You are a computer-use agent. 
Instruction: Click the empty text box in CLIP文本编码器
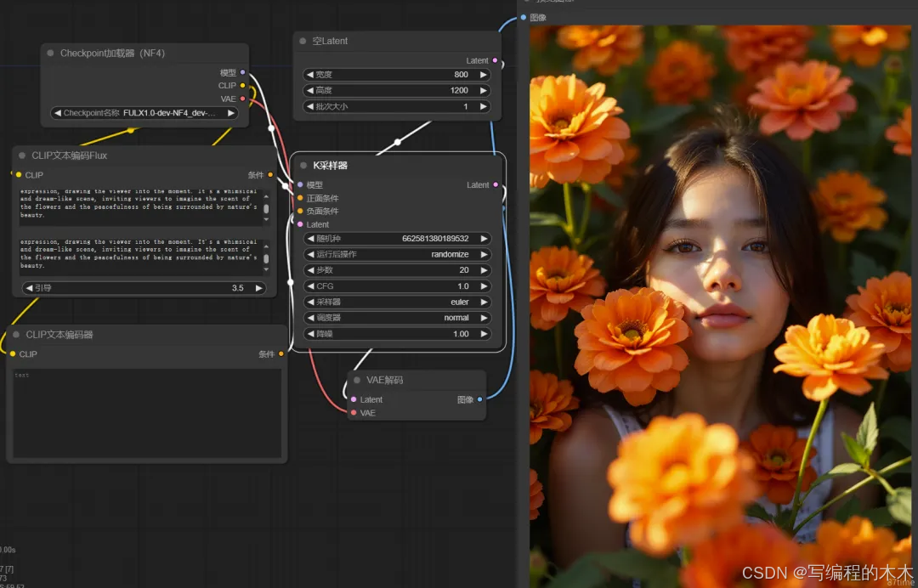coord(146,414)
